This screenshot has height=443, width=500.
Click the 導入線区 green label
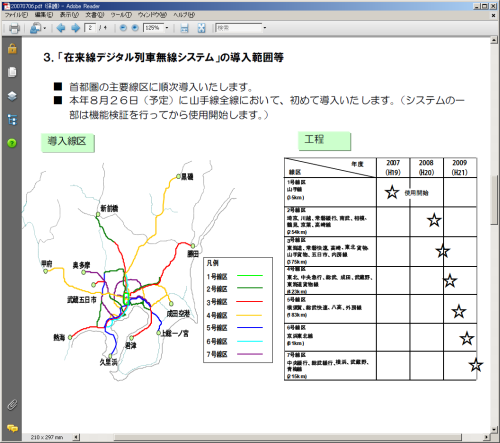68,143
